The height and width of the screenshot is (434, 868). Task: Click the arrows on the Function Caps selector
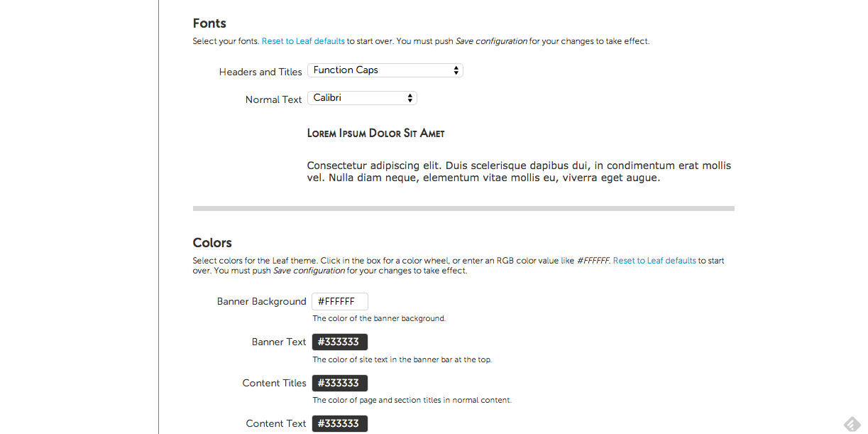tap(456, 70)
